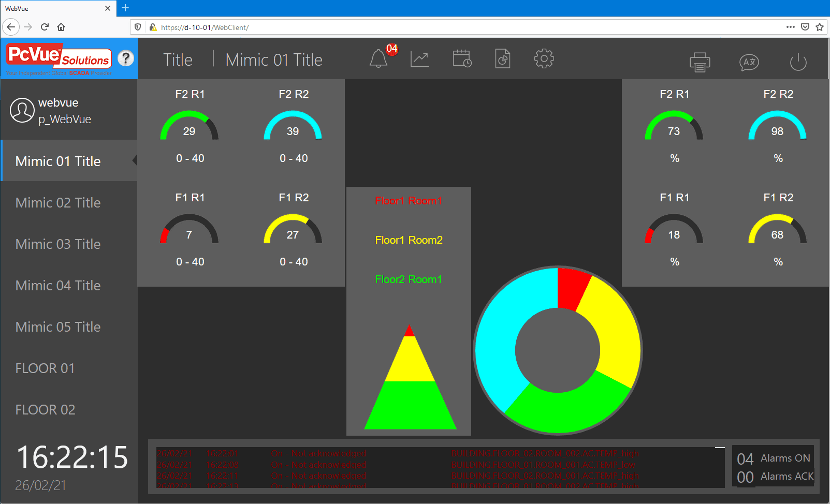Go back in the browser

(11, 27)
